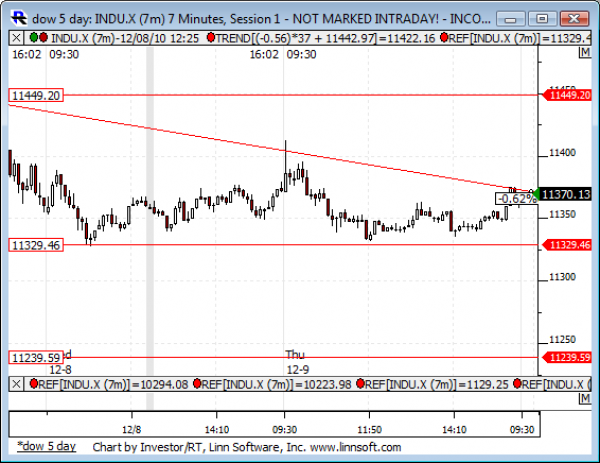Select red dot before REF =10223.98
Viewport: 600px width, 463px height.
pyautogui.click(x=197, y=383)
